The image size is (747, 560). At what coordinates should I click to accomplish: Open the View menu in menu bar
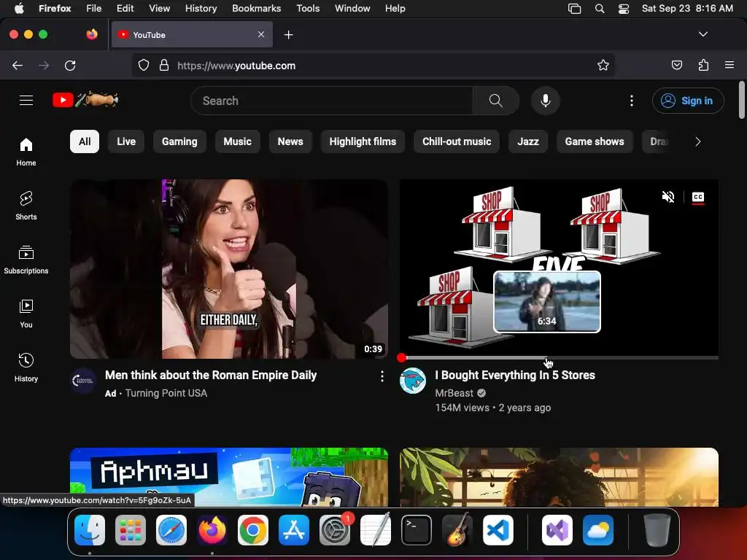click(159, 9)
